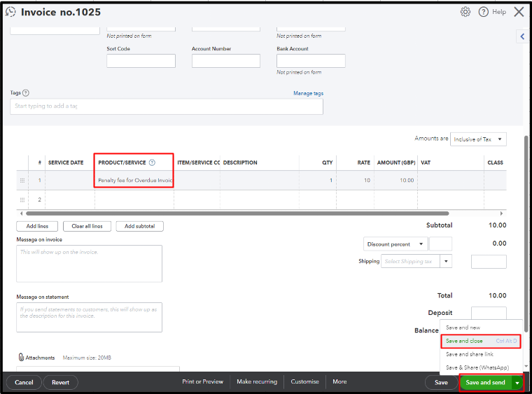
Task: Grab the drag handle of line 1
Action: [22, 181]
